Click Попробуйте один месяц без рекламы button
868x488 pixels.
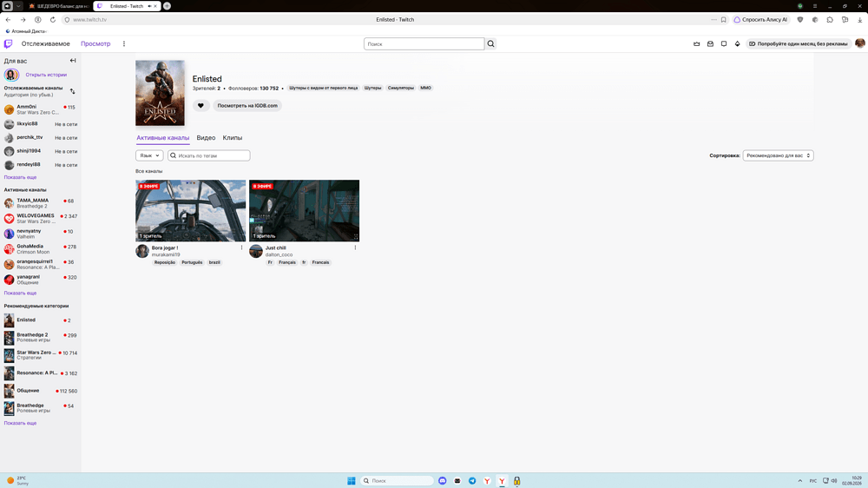799,43
